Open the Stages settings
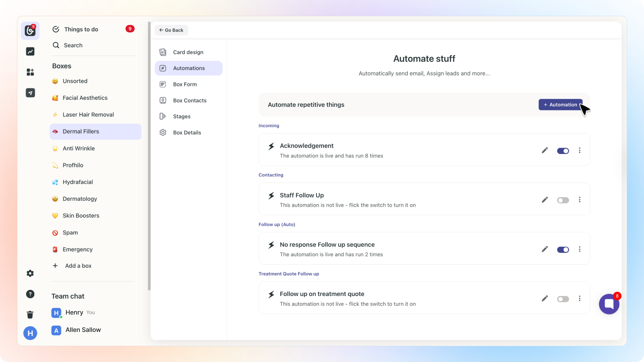The width and height of the screenshot is (644, 362). (189, 116)
